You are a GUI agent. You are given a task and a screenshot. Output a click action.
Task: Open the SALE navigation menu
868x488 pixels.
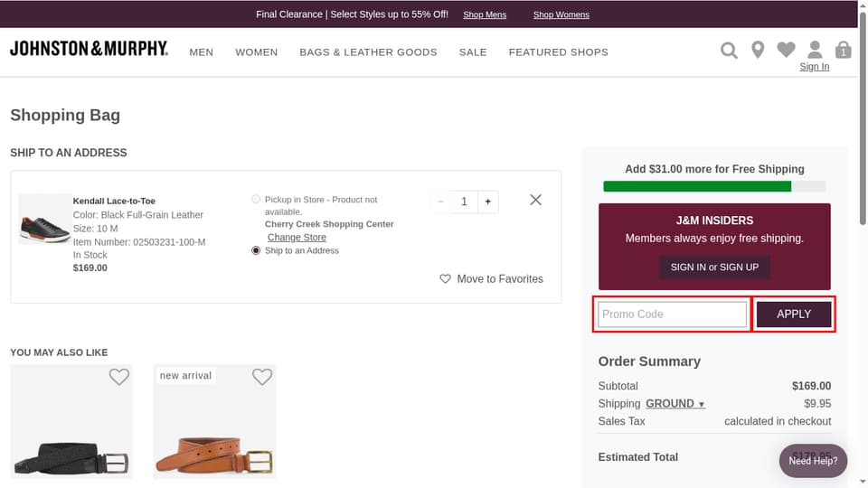click(473, 52)
